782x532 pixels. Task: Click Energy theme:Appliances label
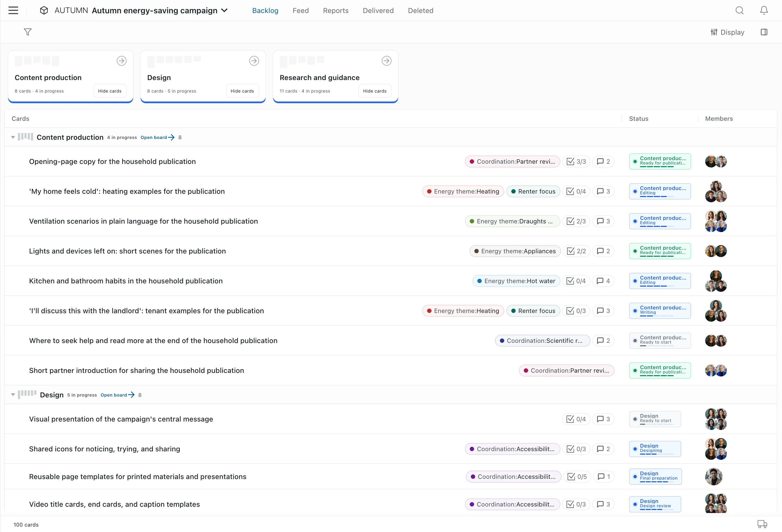(515, 251)
